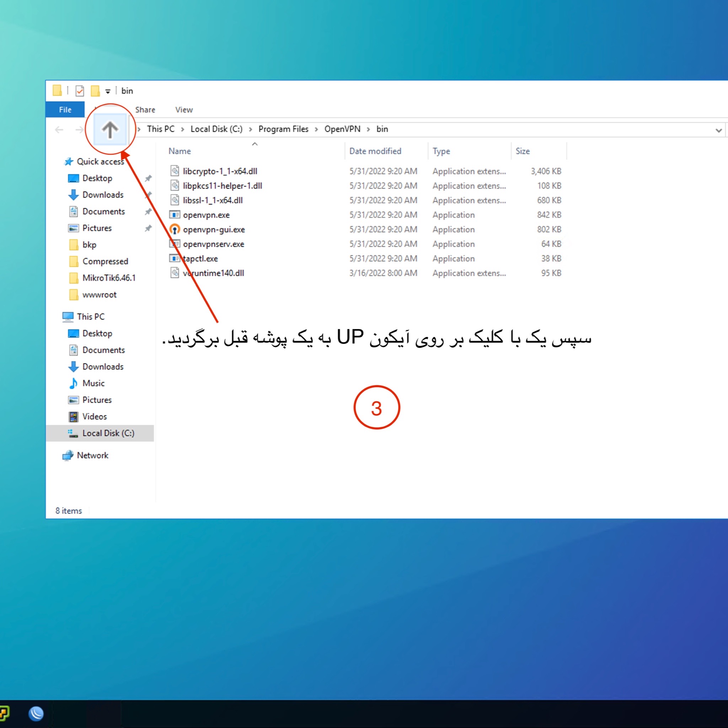The width and height of the screenshot is (728, 728).
Task: Open address bar history dropdown arrow
Action: click(718, 130)
